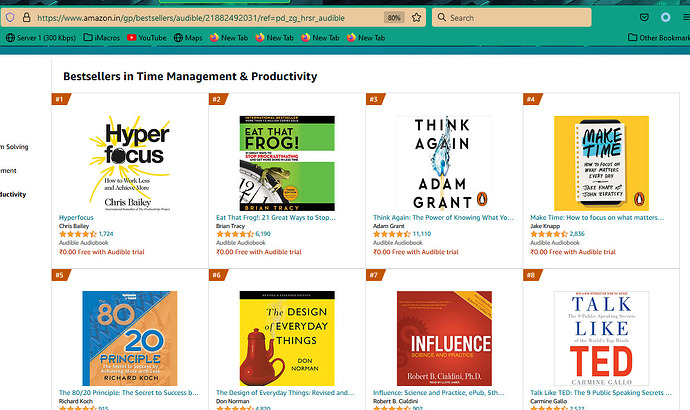Image resolution: width=690 pixels, height=410 pixels.
Task: Click the Make Time cover image
Action: point(601,163)
